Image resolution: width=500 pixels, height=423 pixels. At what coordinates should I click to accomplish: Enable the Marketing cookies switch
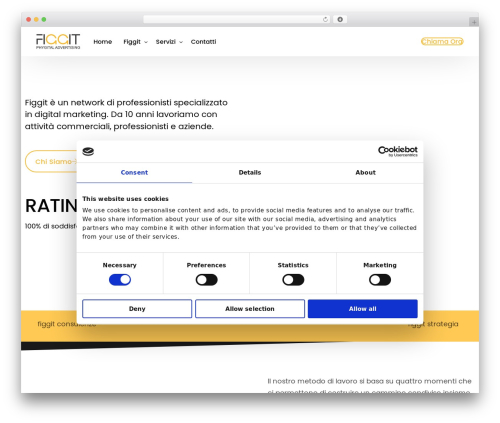click(380, 280)
